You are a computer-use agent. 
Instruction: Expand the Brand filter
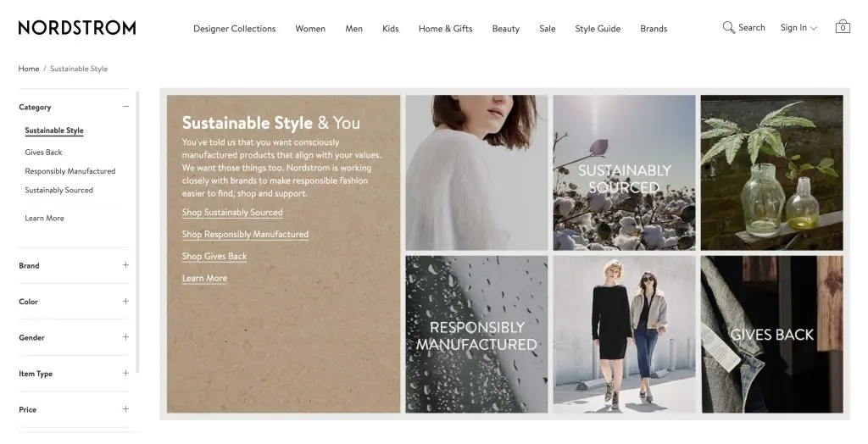(125, 265)
